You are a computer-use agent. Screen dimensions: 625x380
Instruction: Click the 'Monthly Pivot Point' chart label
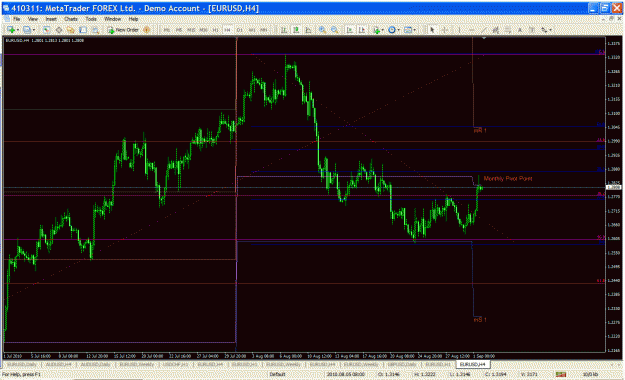508,179
